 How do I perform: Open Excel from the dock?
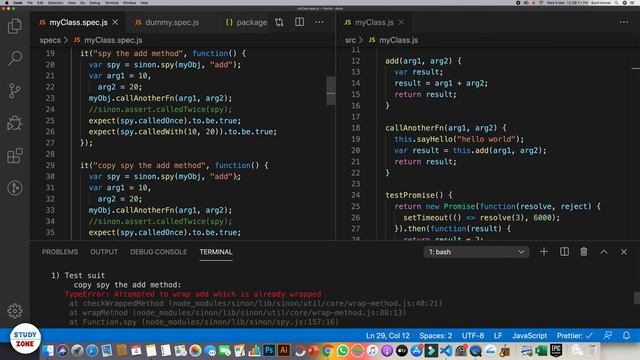coord(541,350)
